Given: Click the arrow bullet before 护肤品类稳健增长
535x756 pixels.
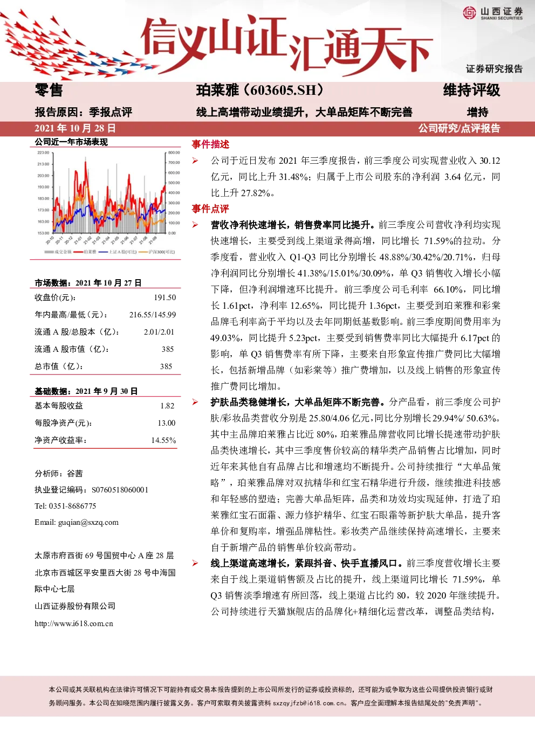Looking at the screenshot, I should point(195,402).
